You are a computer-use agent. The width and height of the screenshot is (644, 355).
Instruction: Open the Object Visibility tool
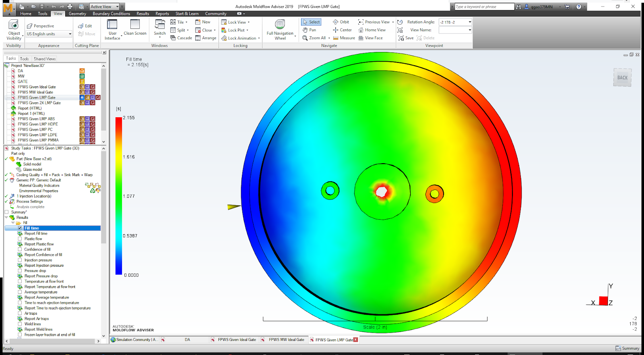click(x=14, y=30)
